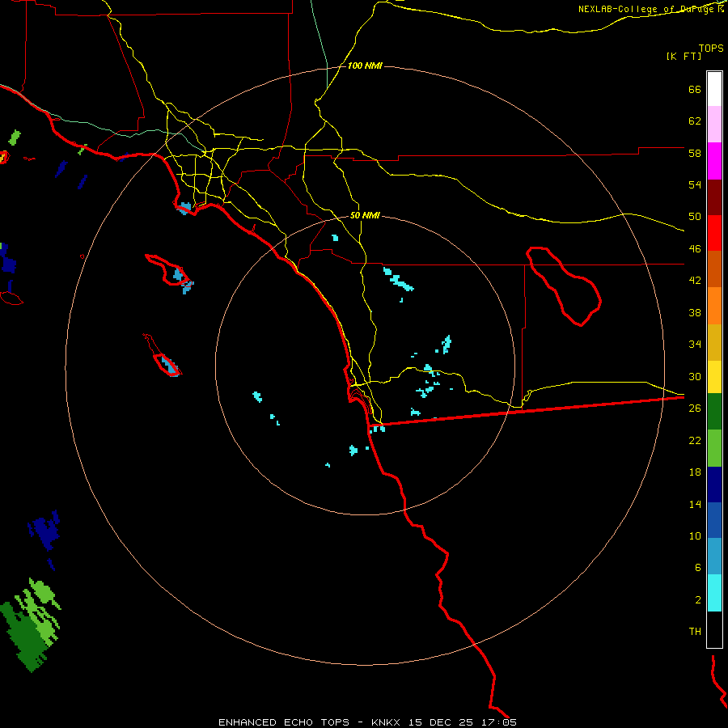Click the bright orange legend band
The width and height of the screenshot is (728, 728).
(714, 306)
